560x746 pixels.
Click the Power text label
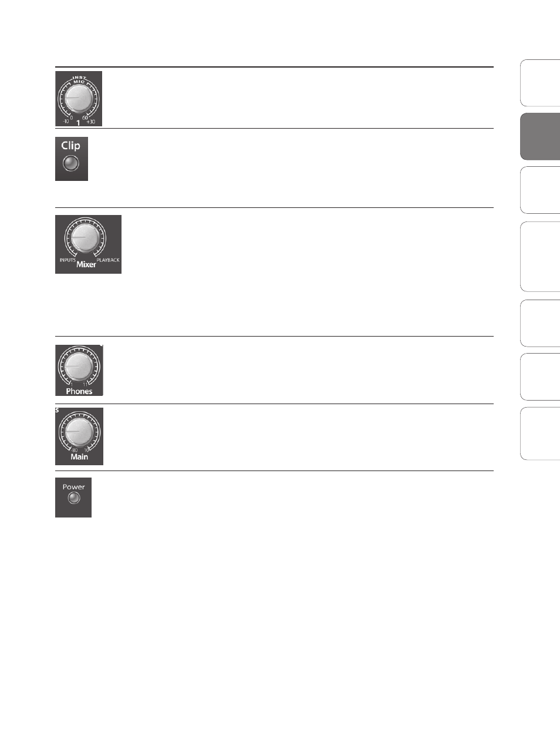point(73,487)
